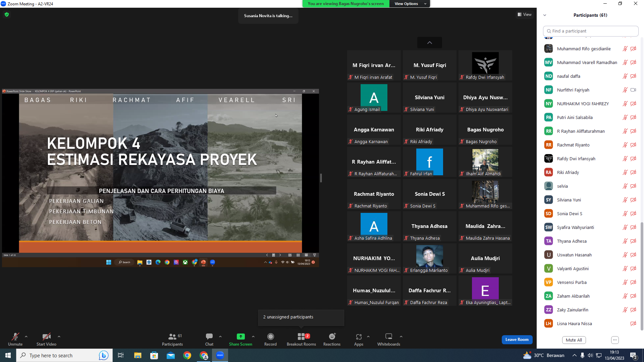This screenshot has height=362, width=644.
Task: Click Erlangga Marlianto's video tile
Action: point(430,259)
